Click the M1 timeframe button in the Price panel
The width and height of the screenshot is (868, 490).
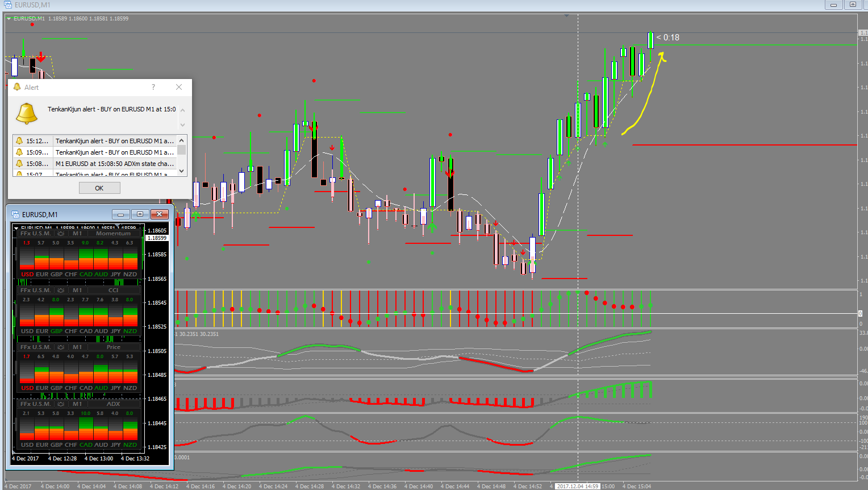click(77, 347)
